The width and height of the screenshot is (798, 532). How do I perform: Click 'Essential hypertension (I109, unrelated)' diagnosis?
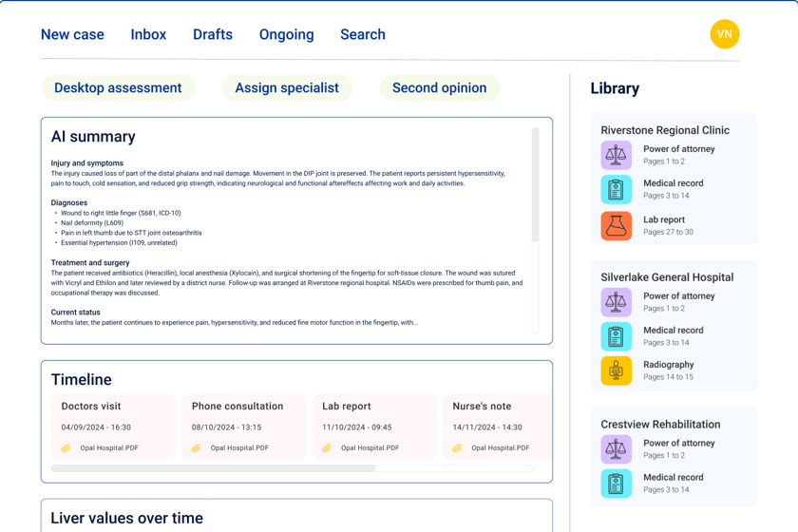[x=119, y=243]
